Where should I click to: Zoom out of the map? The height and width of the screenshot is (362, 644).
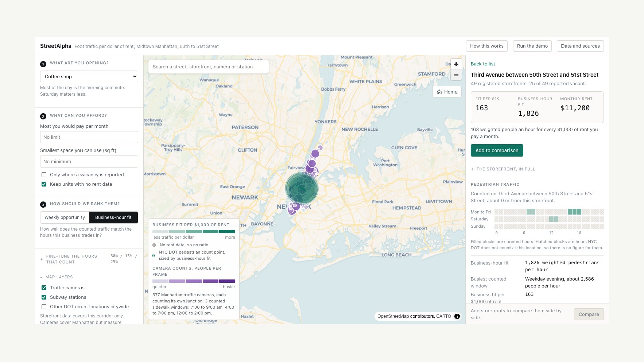(x=456, y=75)
